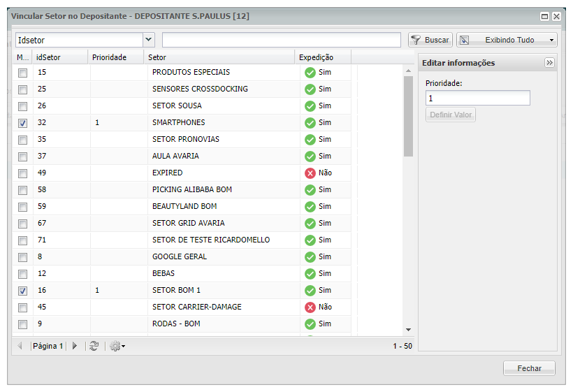Uncheck the SETOR BOM 1 row checkbox

coord(22,291)
